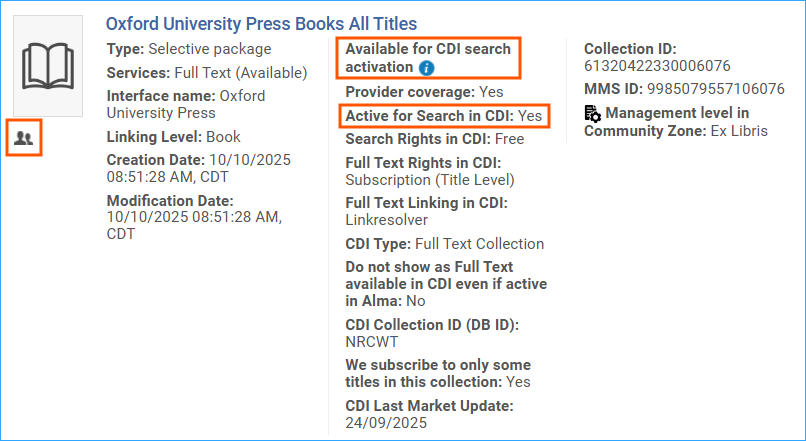Select the MMS ID value 9985079557106076
The height and width of the screenshot is (441, 806).
(716, 89)
